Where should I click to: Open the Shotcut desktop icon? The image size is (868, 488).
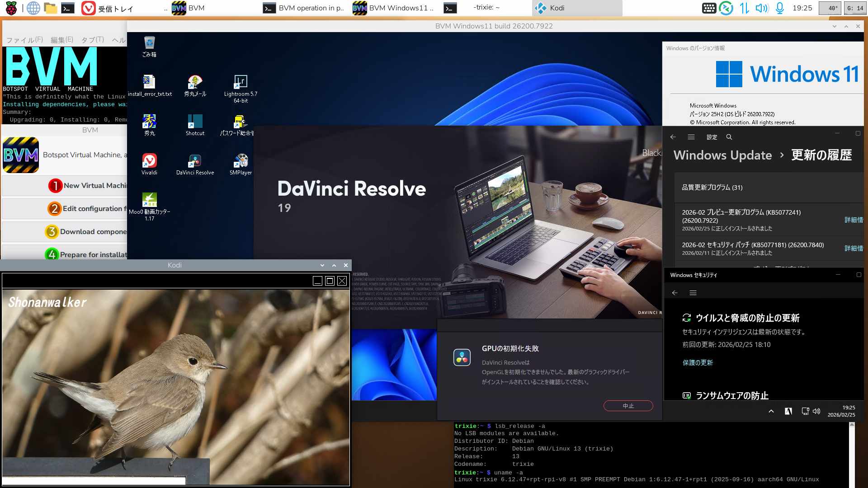195,122
